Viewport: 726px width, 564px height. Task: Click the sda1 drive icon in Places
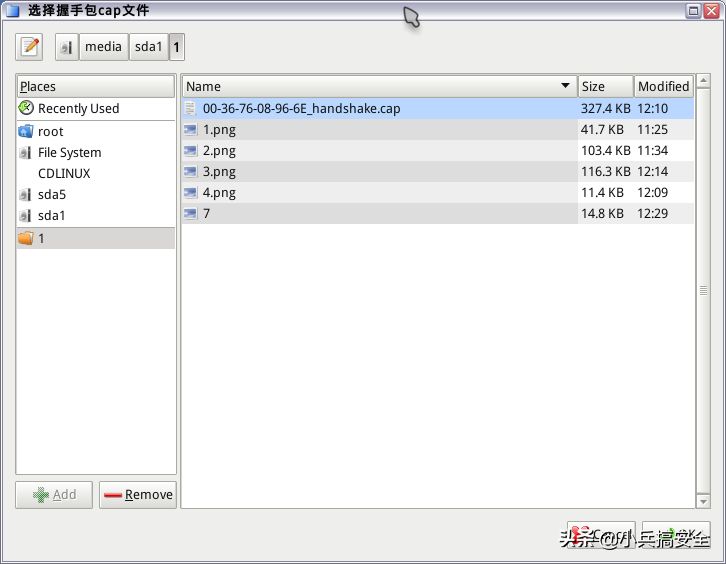click(x=26, y=215)
